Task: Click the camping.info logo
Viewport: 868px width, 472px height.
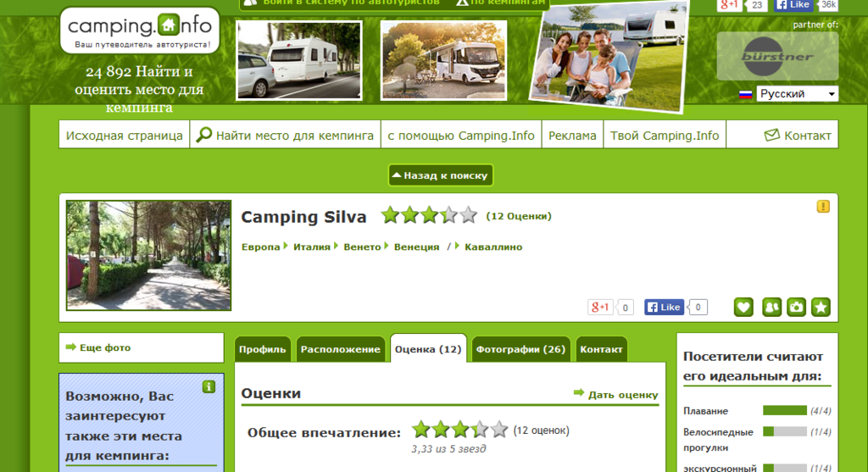Action: click(140, 31)
